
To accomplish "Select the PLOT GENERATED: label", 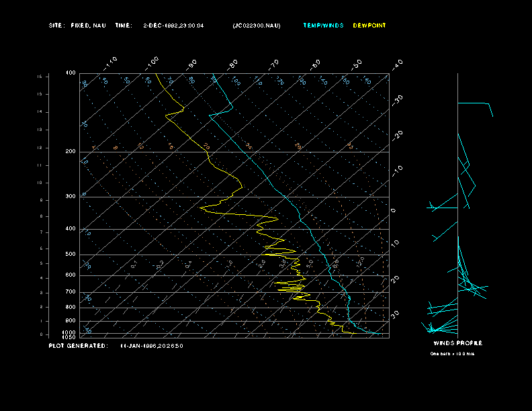I will [79, 346].
